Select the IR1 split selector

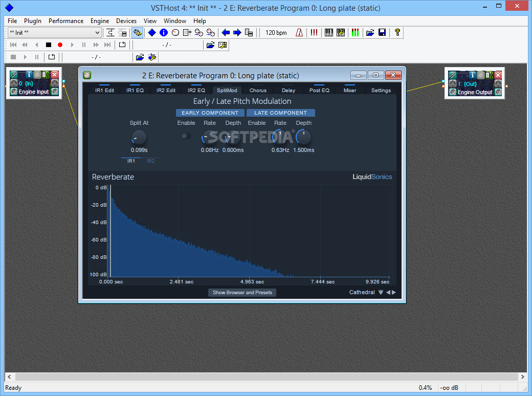131,161
